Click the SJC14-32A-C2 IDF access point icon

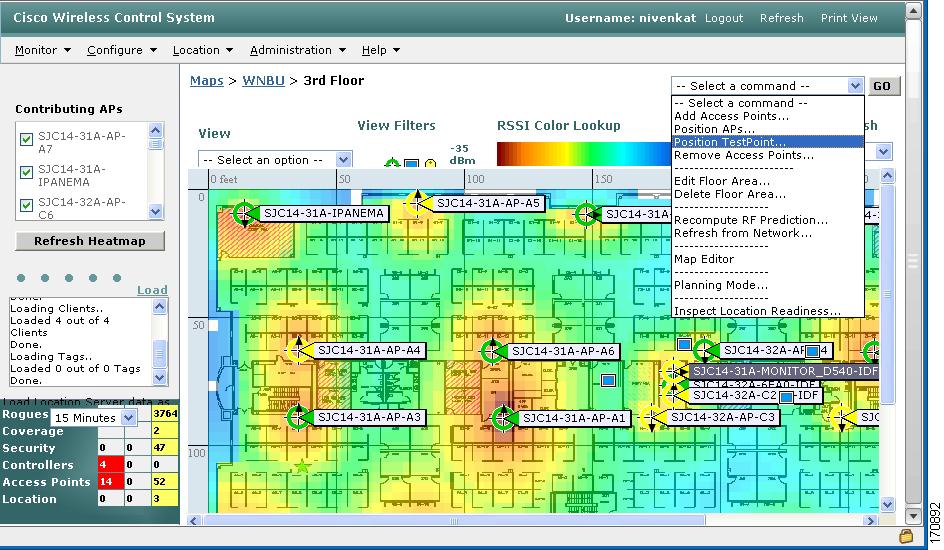(x=674, y=395)
